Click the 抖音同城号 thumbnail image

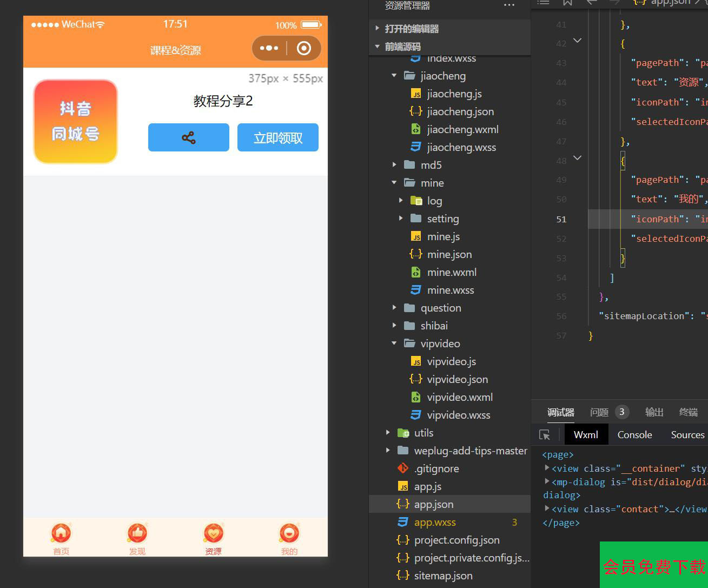tap(76, 121)
